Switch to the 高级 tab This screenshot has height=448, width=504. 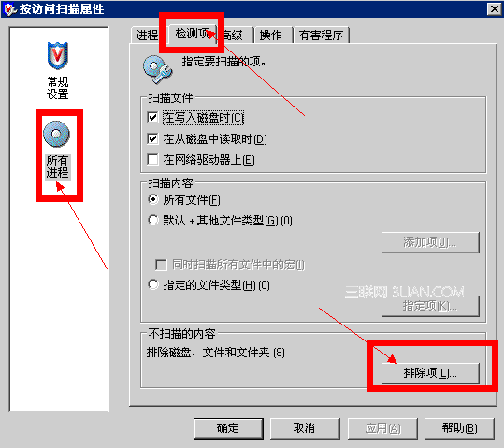coord(235,35)
